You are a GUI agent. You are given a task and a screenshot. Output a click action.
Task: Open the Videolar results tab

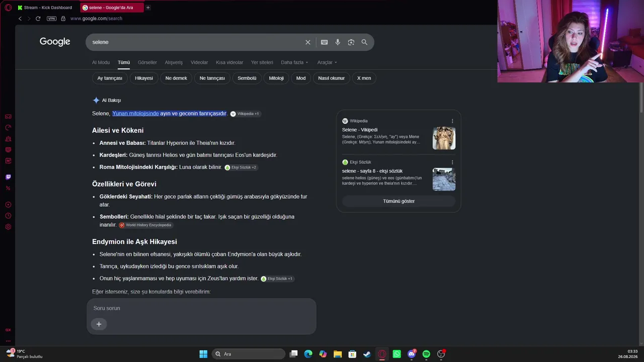(199, 62)
